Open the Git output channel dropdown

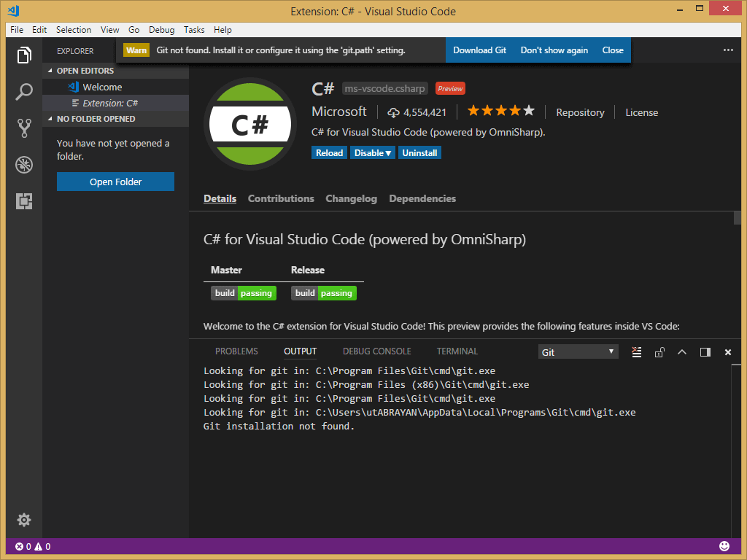point(578,352)
